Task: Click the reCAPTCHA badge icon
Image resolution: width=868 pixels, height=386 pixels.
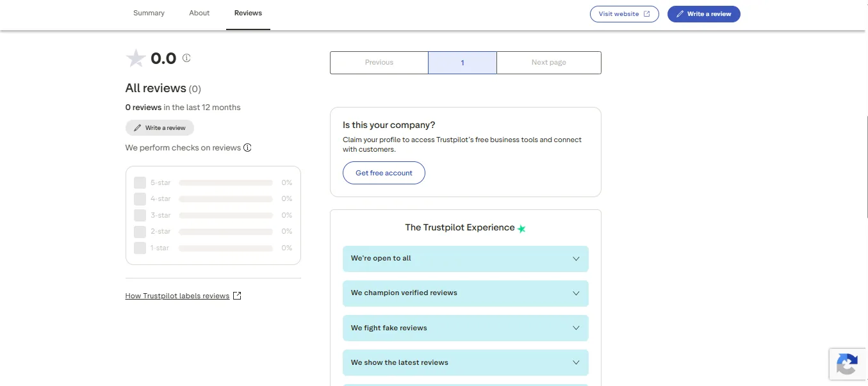Action: tap(848, 365)
